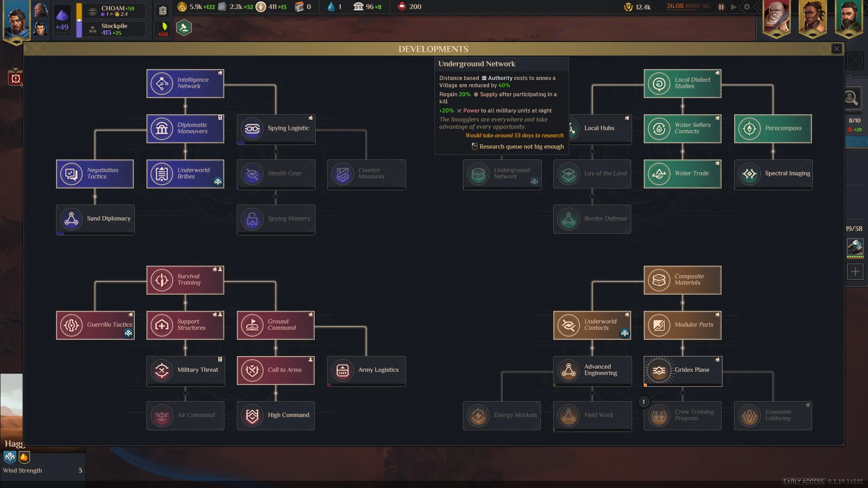Click the Spectral Imaging icon
This screenshot has height=488, width=868.
coord(750,174)
